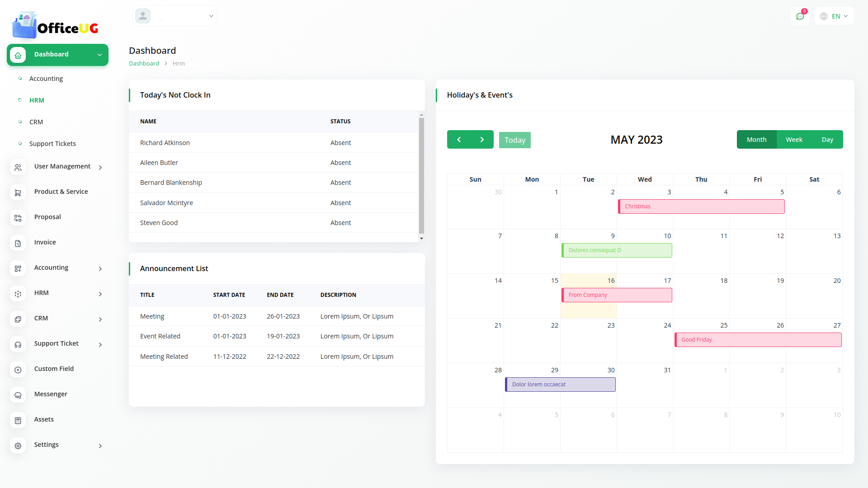
Task: Click the Settings gear icon
Action: 18,446
